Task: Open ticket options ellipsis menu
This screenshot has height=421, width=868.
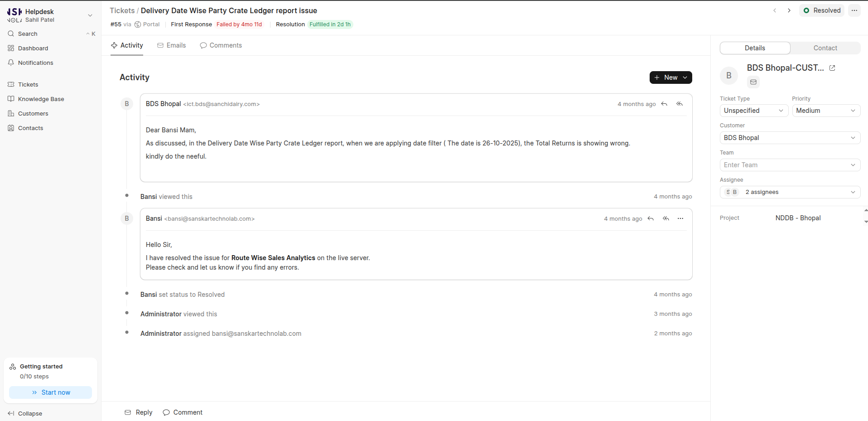Action: [x=854, y=10]
